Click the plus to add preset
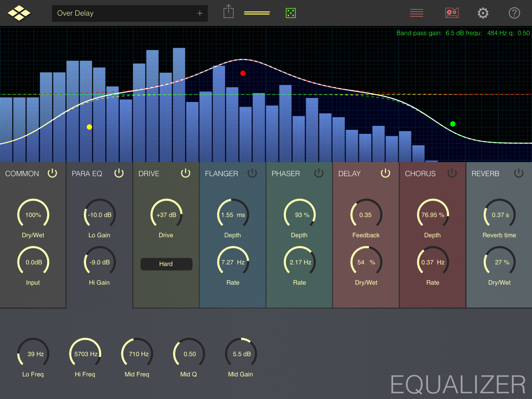 tap(199, 13)
